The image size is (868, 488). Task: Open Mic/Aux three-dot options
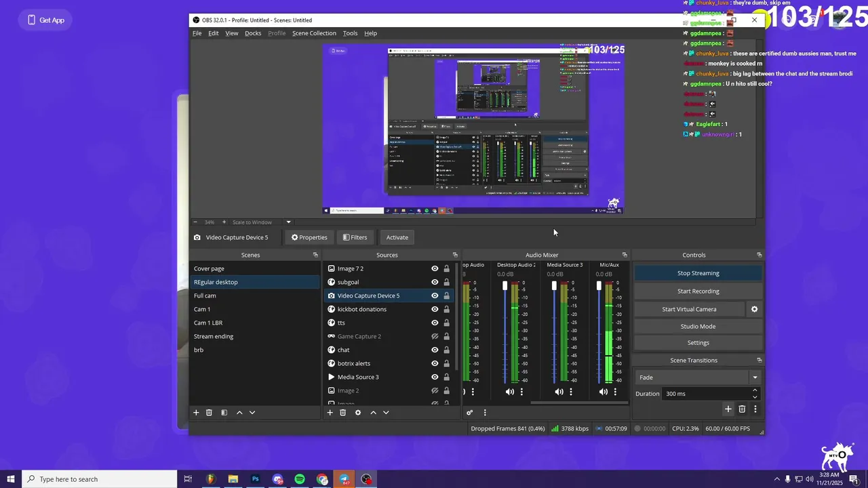point(615,392)
